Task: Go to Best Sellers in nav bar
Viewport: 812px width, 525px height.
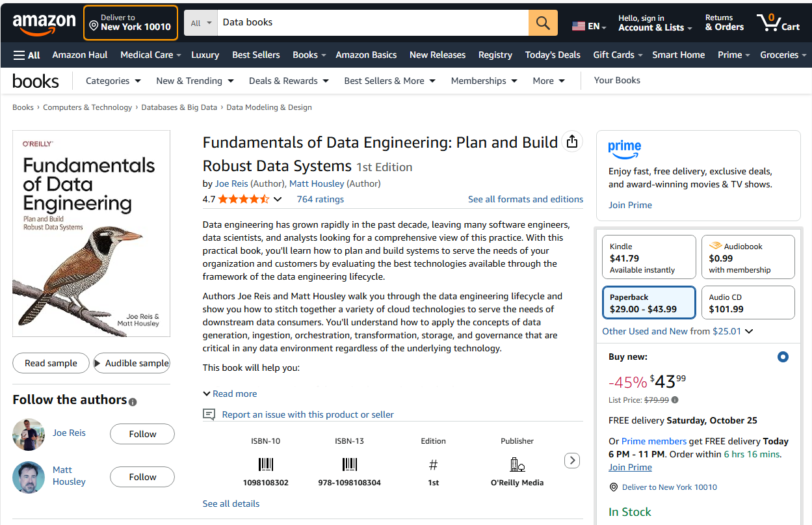Action: pos(256,55)
